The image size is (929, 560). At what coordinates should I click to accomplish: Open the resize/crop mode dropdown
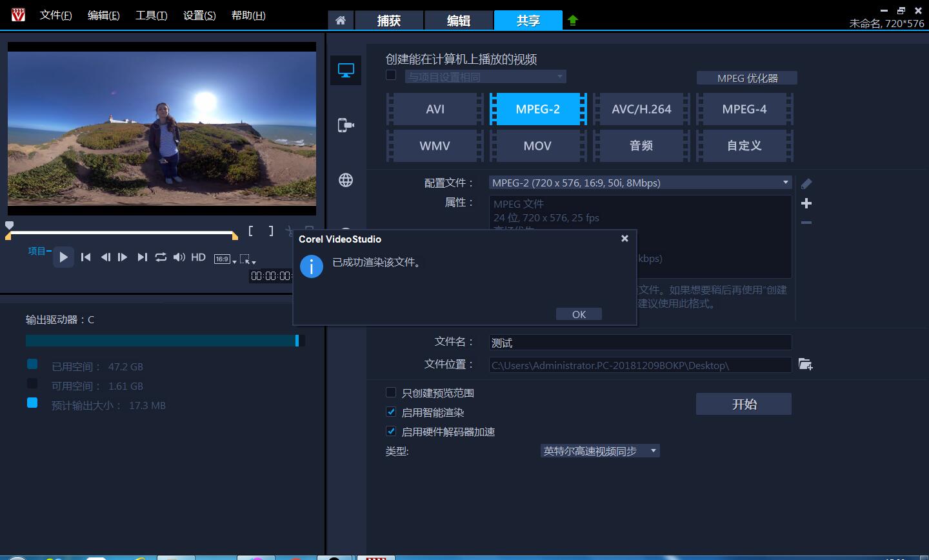click(x=248, y=259)
